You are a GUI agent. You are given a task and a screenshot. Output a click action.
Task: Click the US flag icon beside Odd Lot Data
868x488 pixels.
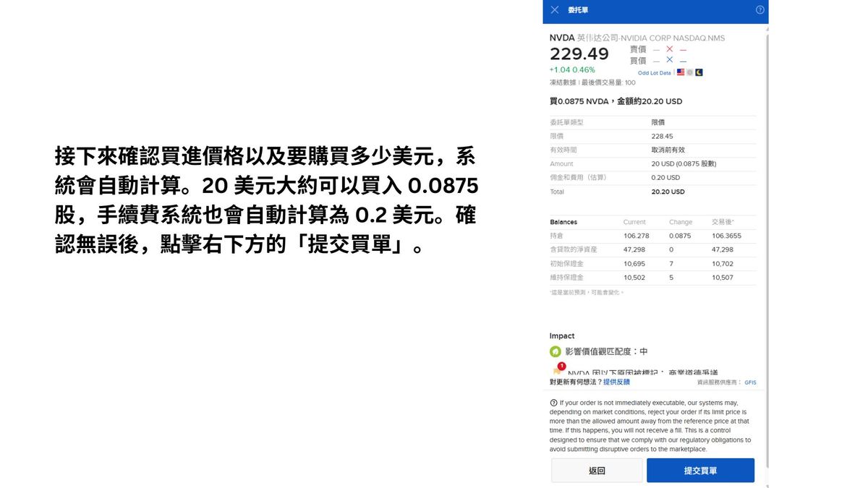681,72
